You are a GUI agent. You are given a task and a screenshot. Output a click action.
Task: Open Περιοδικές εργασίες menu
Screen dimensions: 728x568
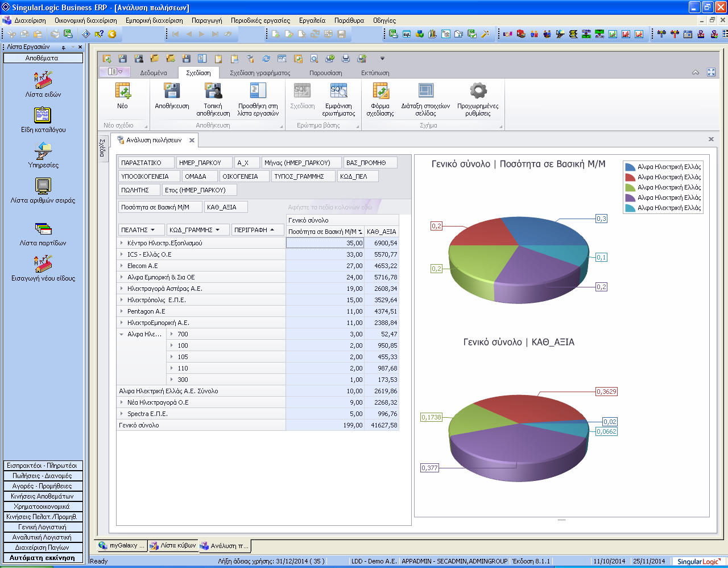(x=260, y=20)
